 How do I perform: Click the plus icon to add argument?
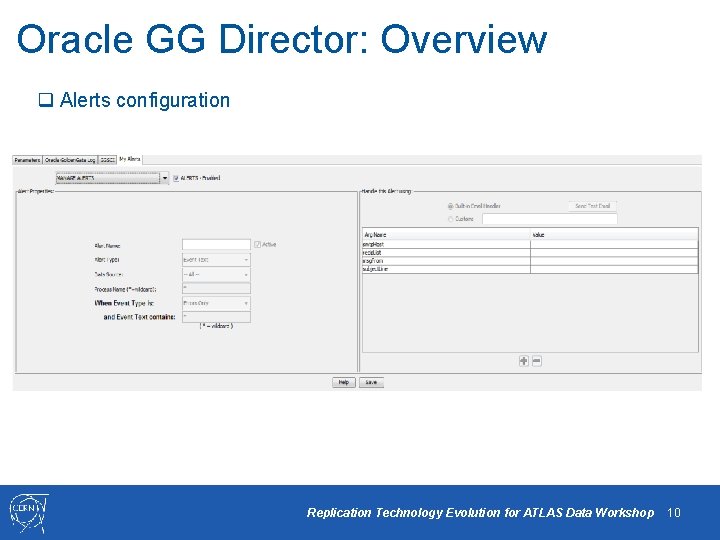pos(523,361)
